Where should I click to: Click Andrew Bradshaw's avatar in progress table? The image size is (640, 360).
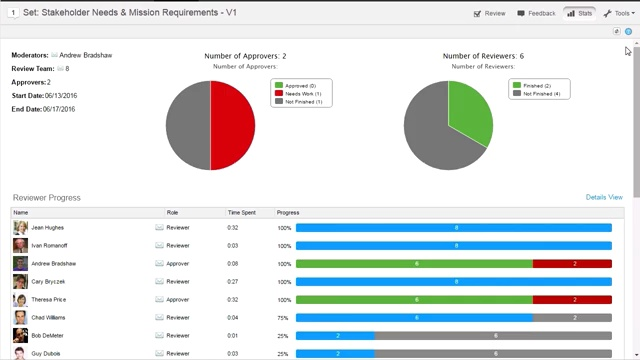20,263
